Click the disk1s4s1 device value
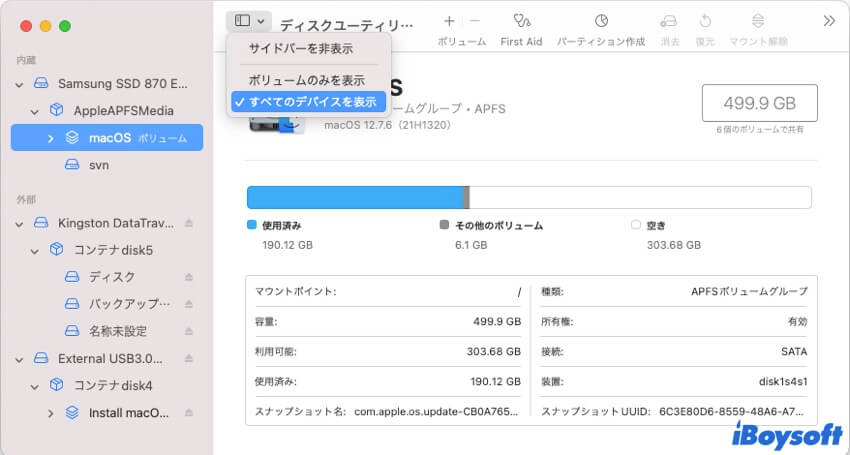This screenshot has height=455, width=850. 783,382
